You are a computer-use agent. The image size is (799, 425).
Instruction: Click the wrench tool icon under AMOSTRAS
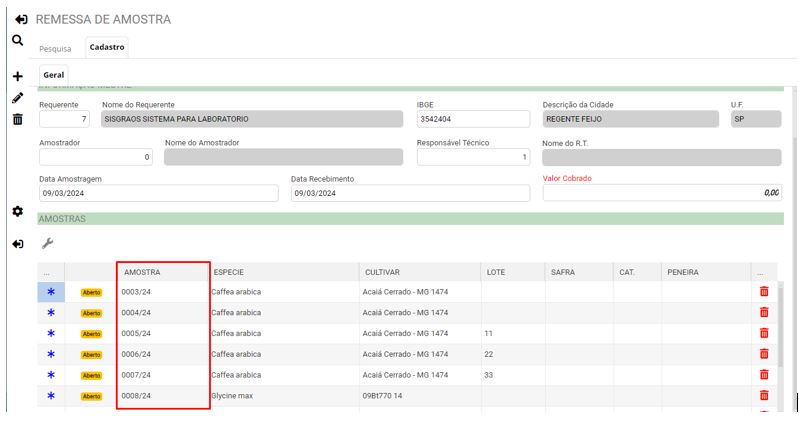pos(47,243)
